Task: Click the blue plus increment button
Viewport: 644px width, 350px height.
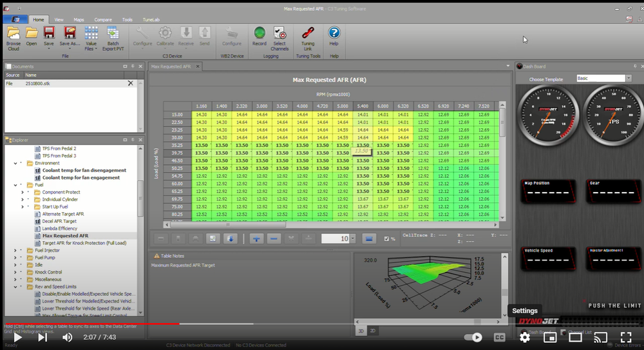Action: [x=256, y=238]
